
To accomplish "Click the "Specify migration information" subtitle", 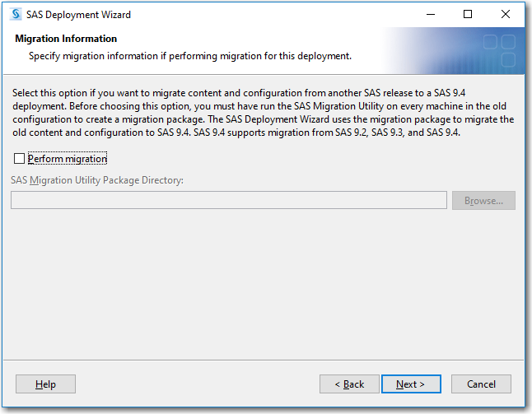I will [189, 56].
